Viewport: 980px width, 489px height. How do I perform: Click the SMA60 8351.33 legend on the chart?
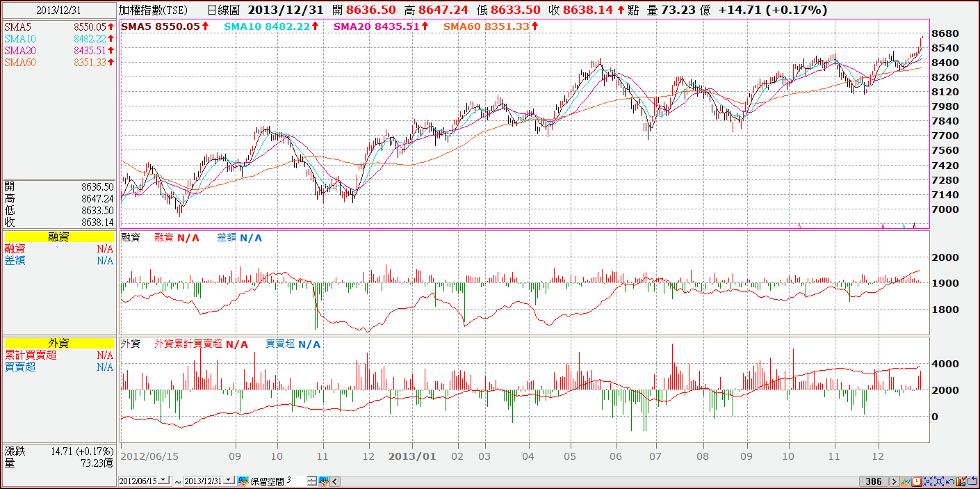pyautogui.click(x=491, y=26)
